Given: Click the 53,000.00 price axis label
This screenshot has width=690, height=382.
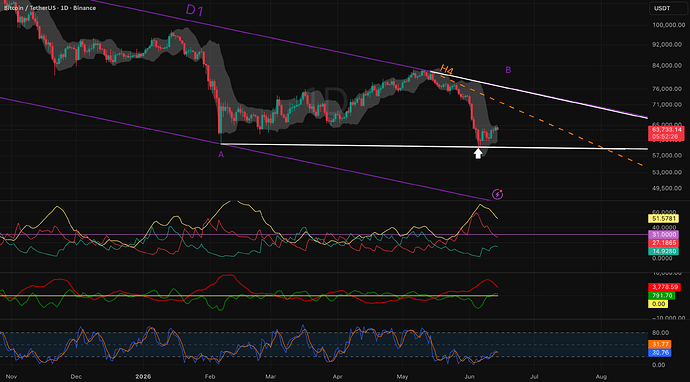Looking at the screenshot, I should point(668,172).
